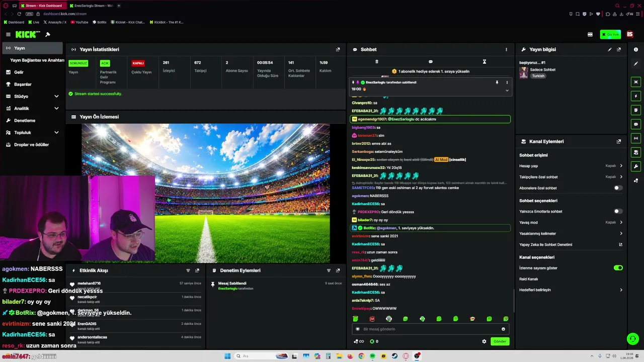Switch to the EnezSarioglu Stream browser tab

[x=91, y=6]
